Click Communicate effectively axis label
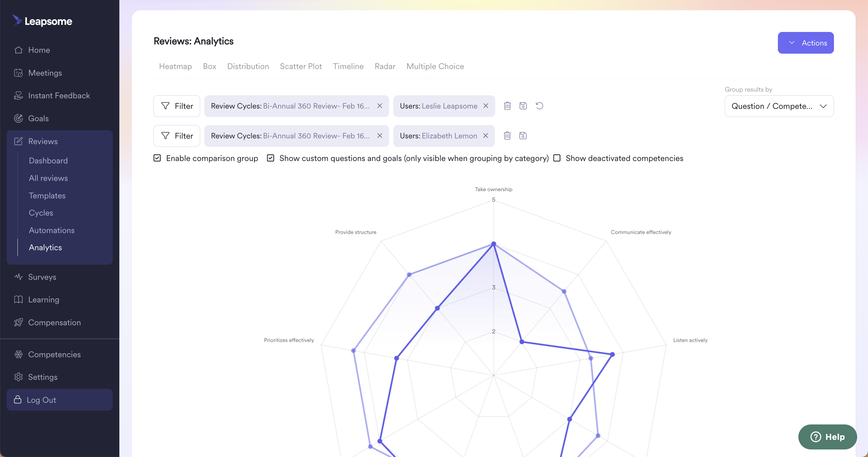Screen dimensions: 868x457 pos(641,232)
